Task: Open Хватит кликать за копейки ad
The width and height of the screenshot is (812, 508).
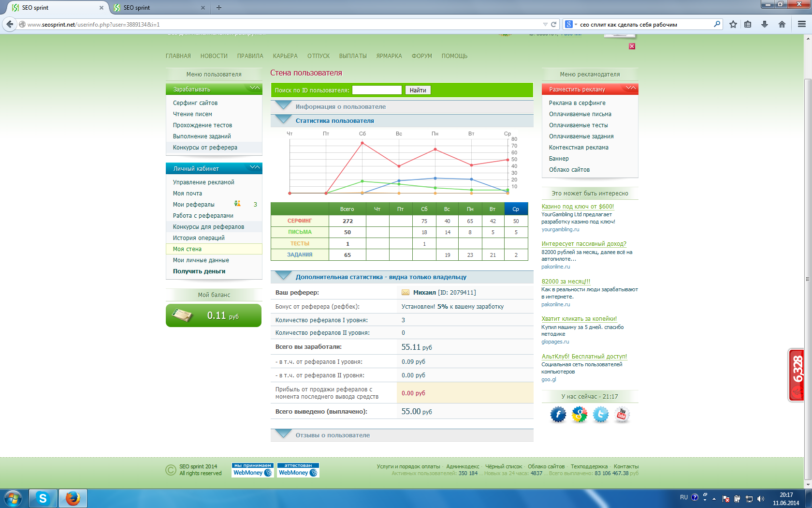Action: [x=579, y=319]
